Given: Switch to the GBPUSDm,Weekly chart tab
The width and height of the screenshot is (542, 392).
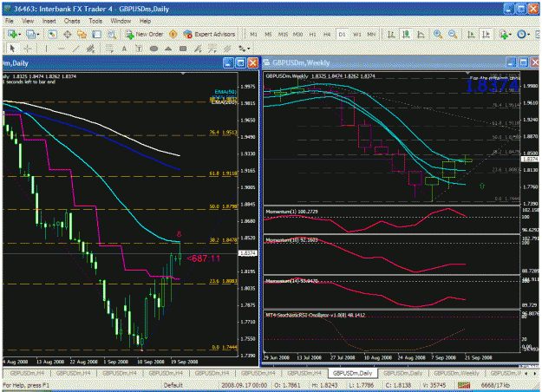Looking at the screenshot, I should click(x=456, y=373).
